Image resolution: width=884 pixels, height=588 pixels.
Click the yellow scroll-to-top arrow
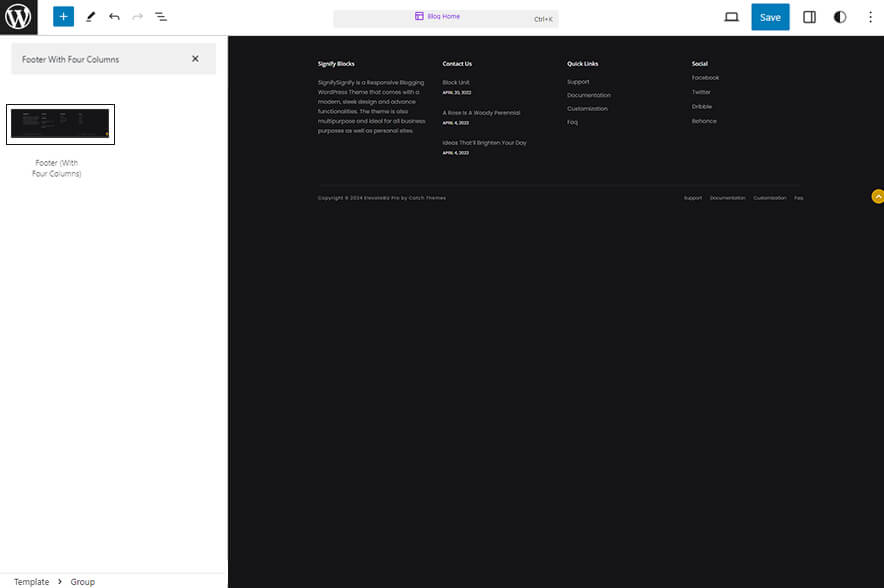coord(877,196)
